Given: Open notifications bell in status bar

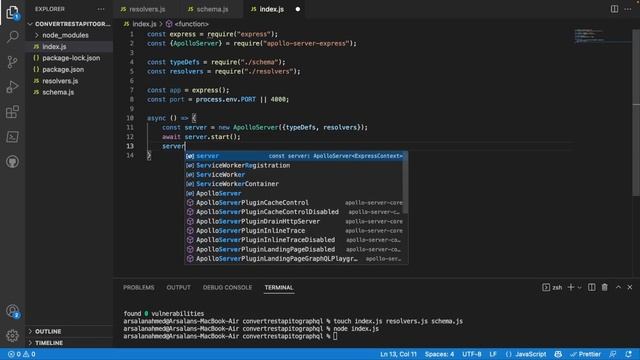Looking at the screenshot, I should [629, 354].
